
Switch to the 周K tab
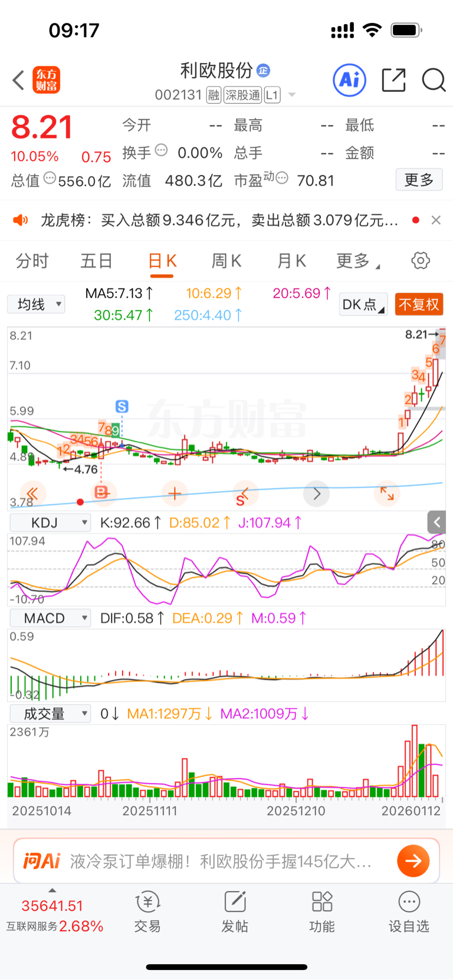[x=226, y=260]
